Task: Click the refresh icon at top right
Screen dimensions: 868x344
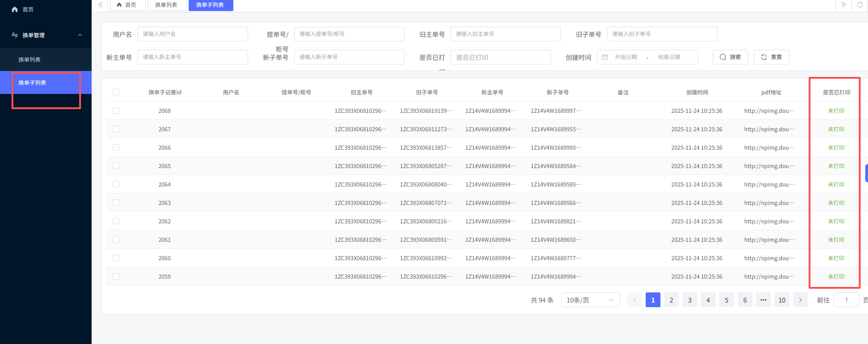Action: (x=859, y=5)
